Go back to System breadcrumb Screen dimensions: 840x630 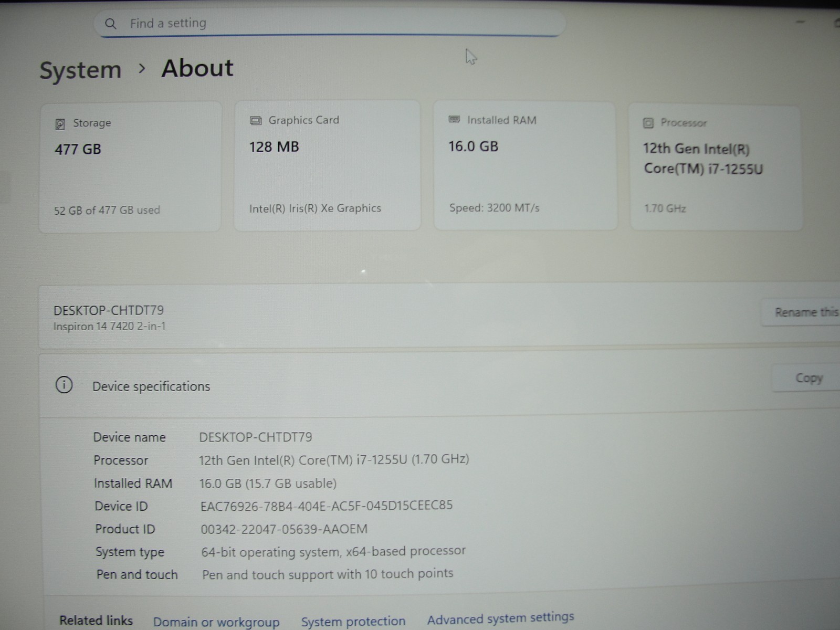80,70
